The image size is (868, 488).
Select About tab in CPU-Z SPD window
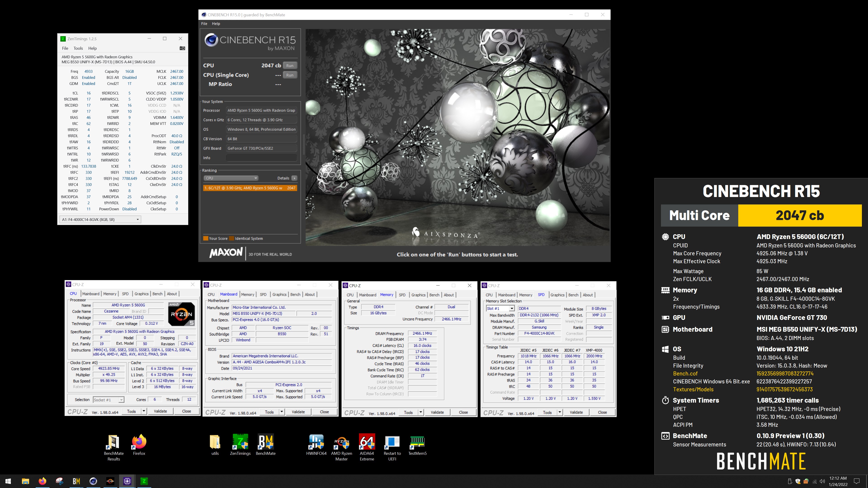point(588,295)
